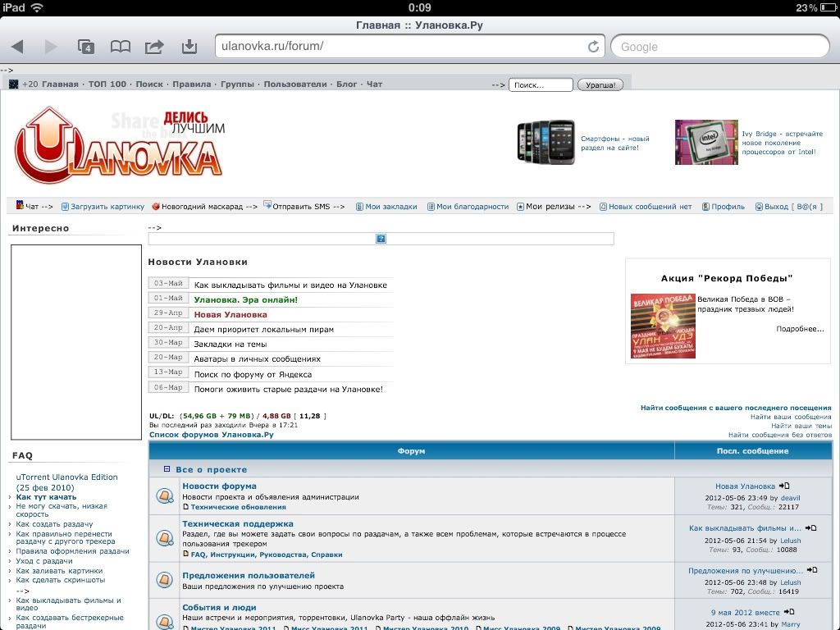This screenshot has height=630, width=840.
Task: Collapse the Все о проекте category
Action: 167,469
